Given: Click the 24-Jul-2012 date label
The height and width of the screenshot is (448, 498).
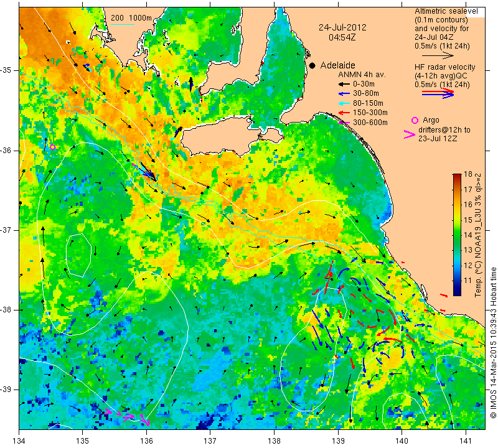Looking at the screenshot, I should point(342,27).
